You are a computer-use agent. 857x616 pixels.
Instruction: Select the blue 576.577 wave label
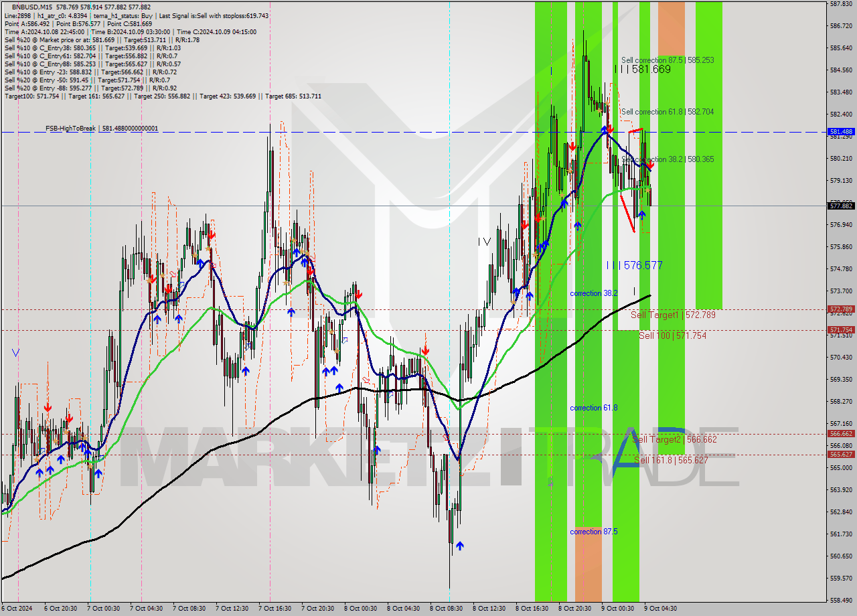pyautogui.click(x=635, y=265)
